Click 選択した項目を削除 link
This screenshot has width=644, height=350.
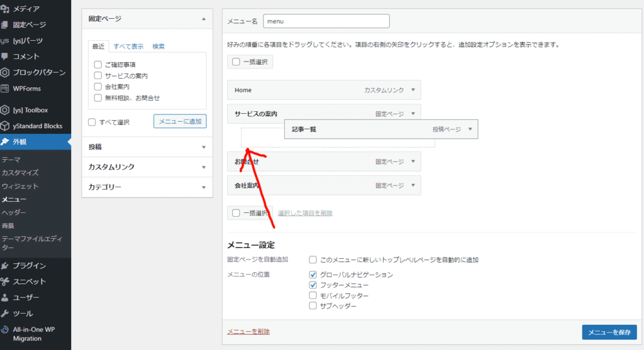tap(305, 213)
